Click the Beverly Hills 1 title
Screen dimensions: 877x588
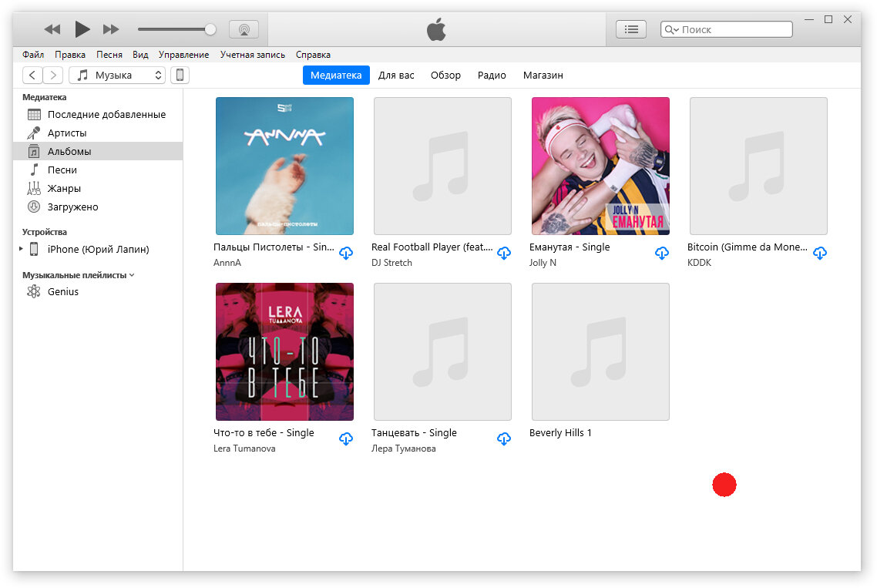559,432
